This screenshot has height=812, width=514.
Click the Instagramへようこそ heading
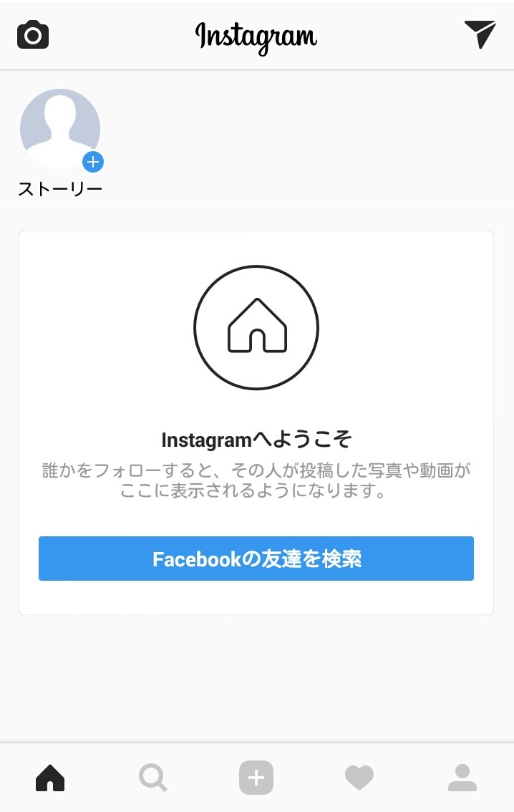click(257, 440)
